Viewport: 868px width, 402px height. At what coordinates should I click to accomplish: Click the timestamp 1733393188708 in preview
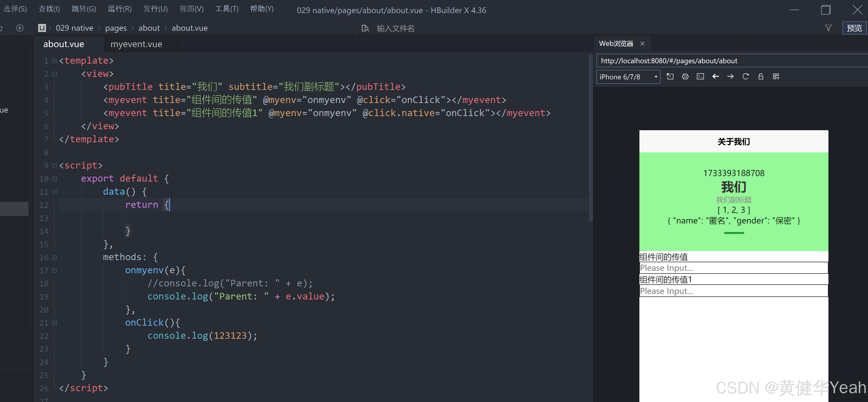pyautogui.click(x=734, y=173)
